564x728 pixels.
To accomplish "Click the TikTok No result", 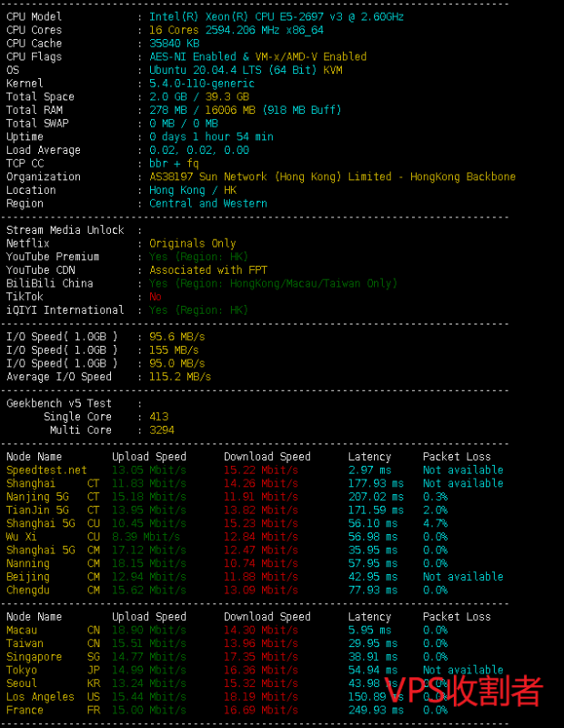I will click(156, 297).
